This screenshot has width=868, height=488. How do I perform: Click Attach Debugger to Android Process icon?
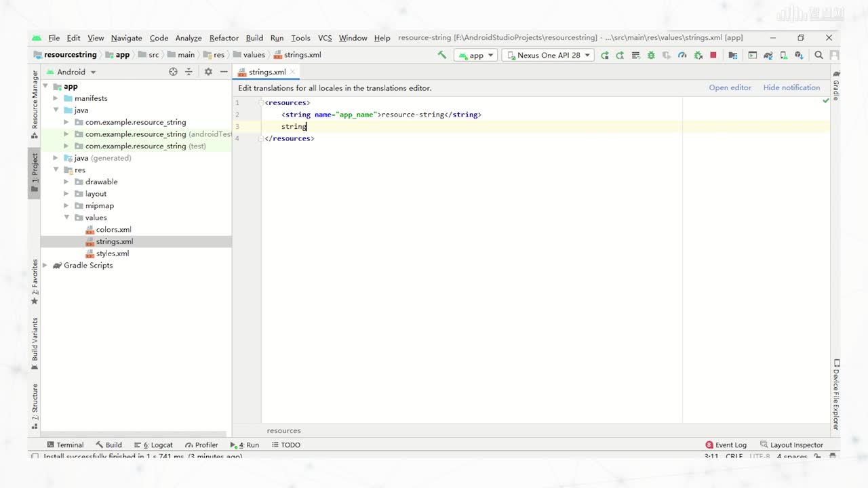coord(698,55)
